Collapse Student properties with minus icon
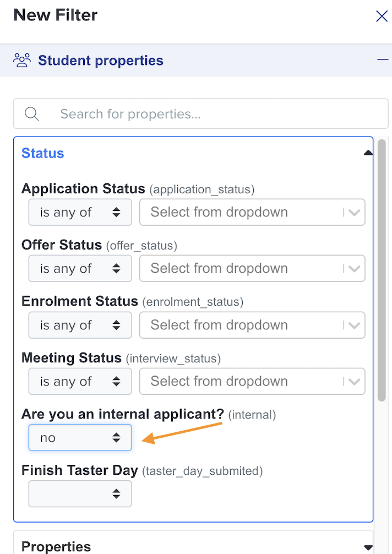This screenshot has height=554, width=392. [x=383, y=59]
